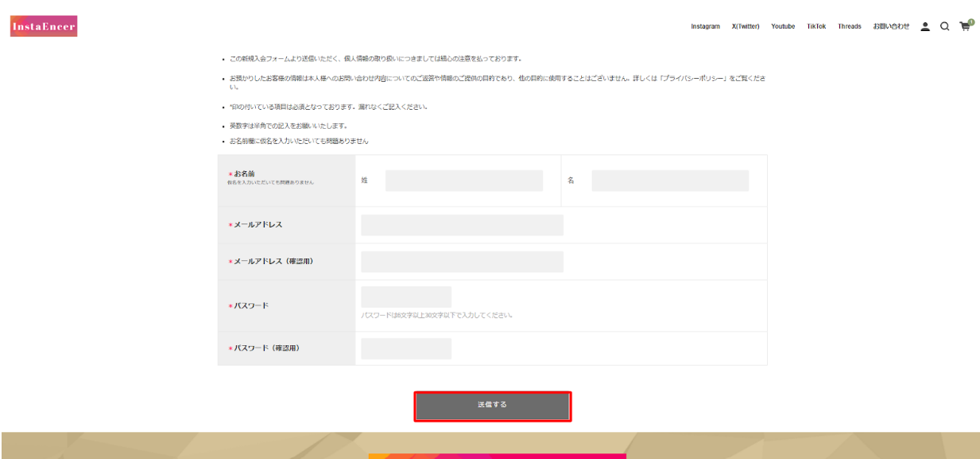
Task: Select Threads in the top menu
Action: point(850,26)
